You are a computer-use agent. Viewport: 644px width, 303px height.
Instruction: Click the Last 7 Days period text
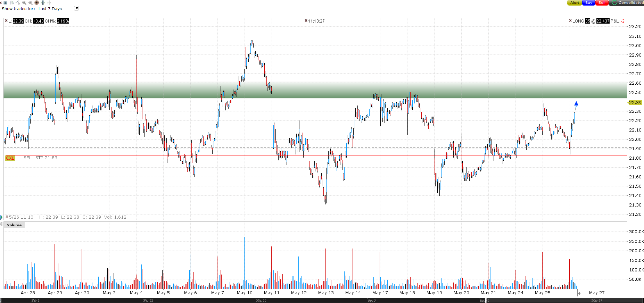coord(50,9)
